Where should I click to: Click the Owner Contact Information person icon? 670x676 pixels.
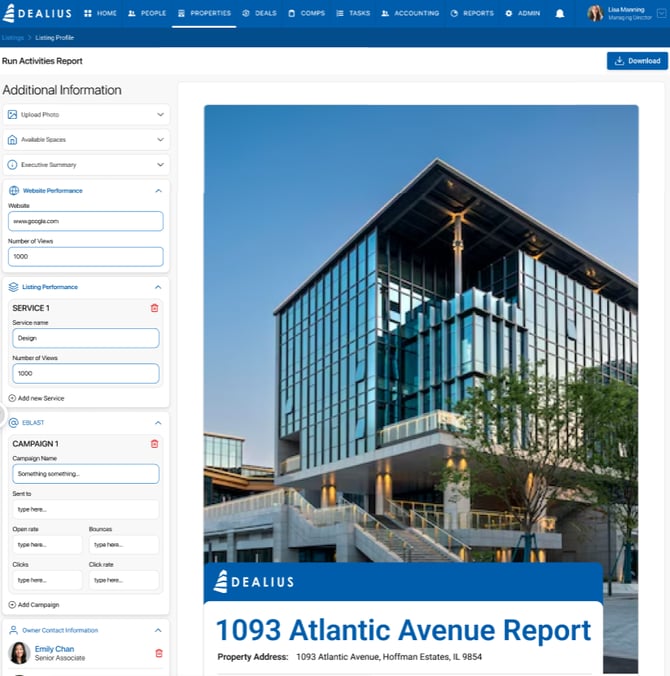(13, 630)
